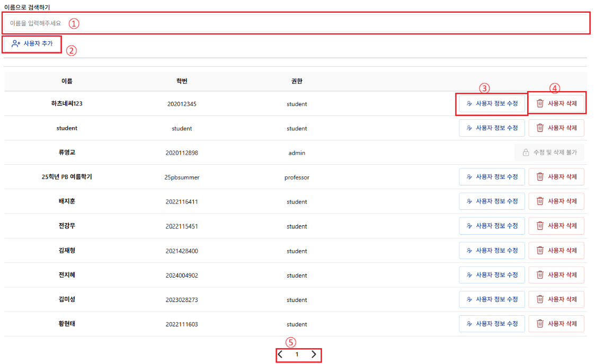Click the add-user person icon
Screen dimensions: 596x364
click(16, 44)
